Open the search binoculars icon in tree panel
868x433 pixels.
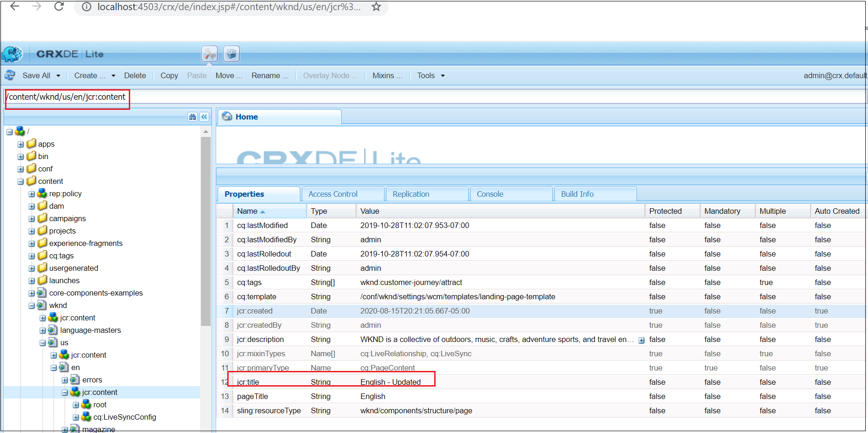[x=192, y=117]
